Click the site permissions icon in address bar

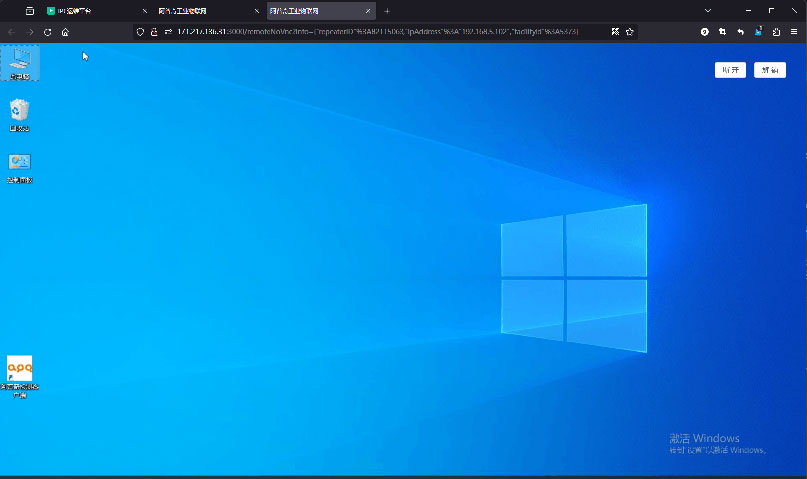pos(168,32)
